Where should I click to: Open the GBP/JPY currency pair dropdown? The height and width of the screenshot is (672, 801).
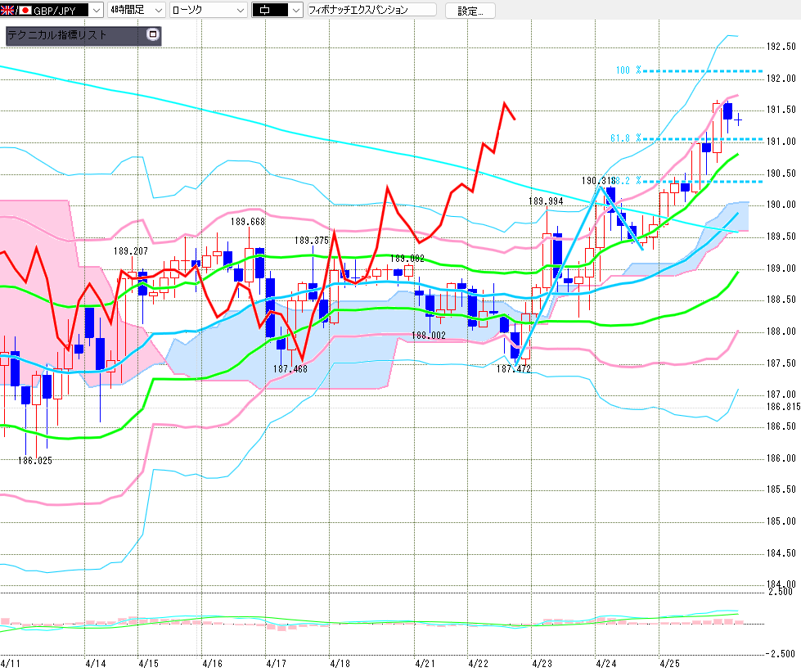(96, 10)
